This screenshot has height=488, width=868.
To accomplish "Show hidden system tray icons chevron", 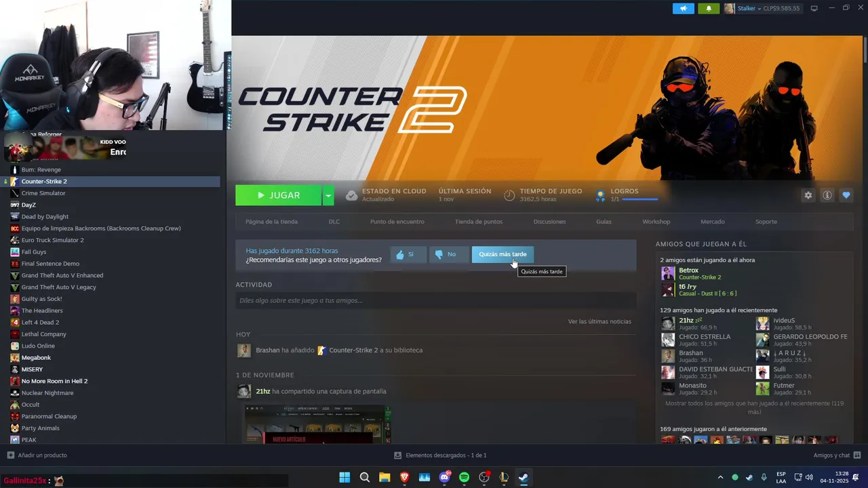I will pyautogui.click(x=720, y=477).
